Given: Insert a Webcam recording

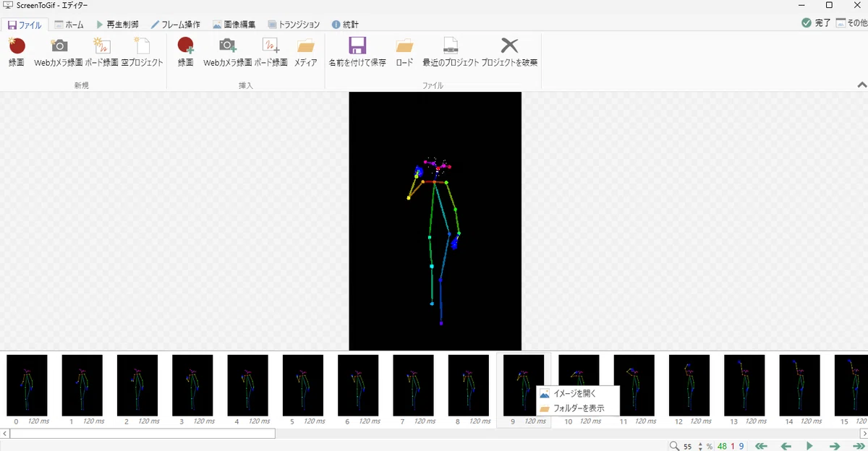Looking at the screenshot, I should [x=228, y=51].
